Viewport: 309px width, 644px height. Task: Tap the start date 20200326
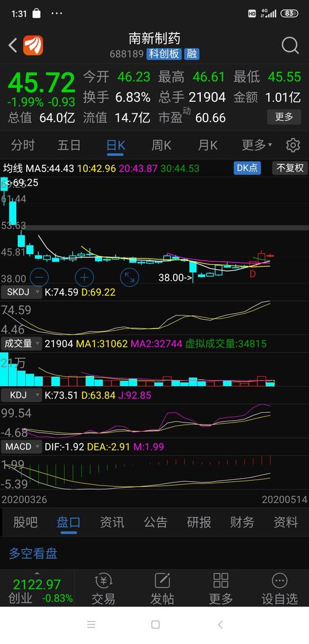(x=24, y=499)
